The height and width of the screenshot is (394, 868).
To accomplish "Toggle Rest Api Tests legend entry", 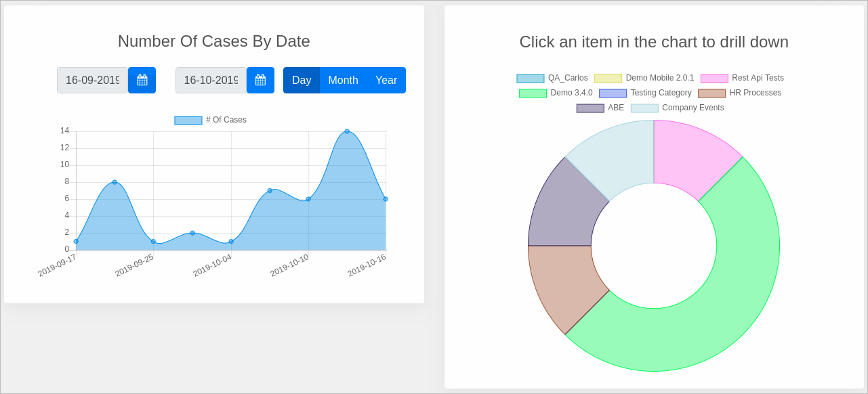I will (742, 78).
